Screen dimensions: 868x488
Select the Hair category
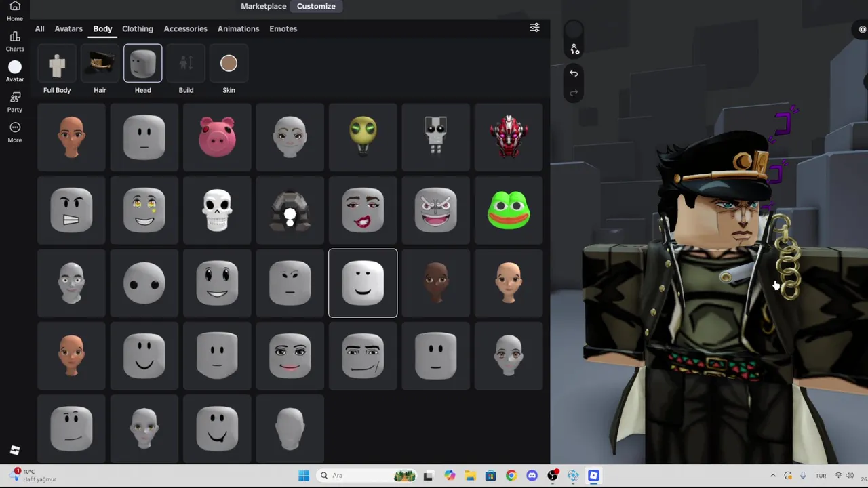(100, 70)
